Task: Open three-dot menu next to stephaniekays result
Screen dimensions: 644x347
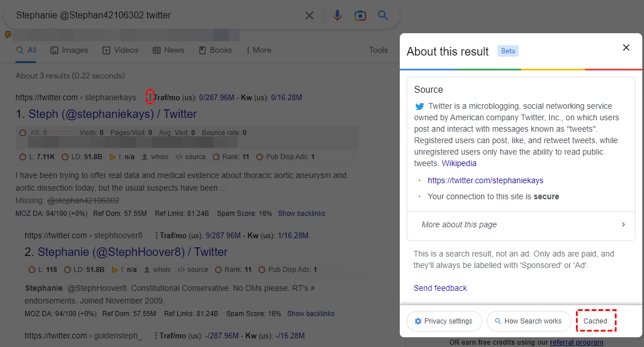Action: pyautogui.click(x=150, y=97)
